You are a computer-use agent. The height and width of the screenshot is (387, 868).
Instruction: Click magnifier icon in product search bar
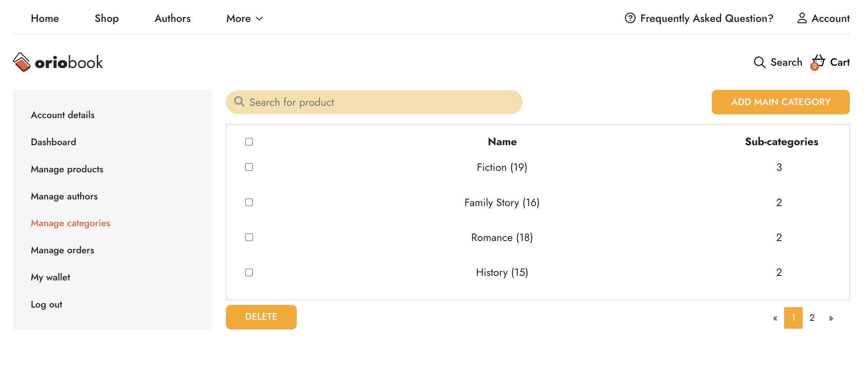coord(240,102)
